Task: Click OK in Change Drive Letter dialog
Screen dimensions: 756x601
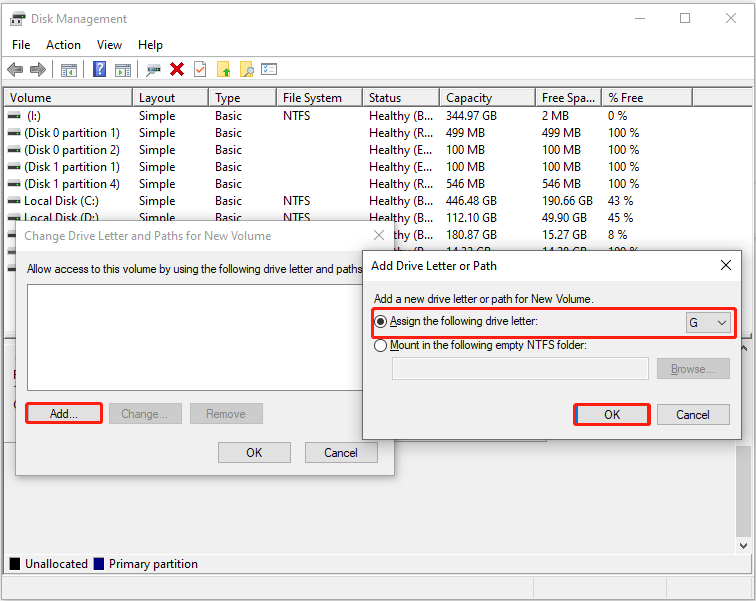Action: click(x=254, y=453)
